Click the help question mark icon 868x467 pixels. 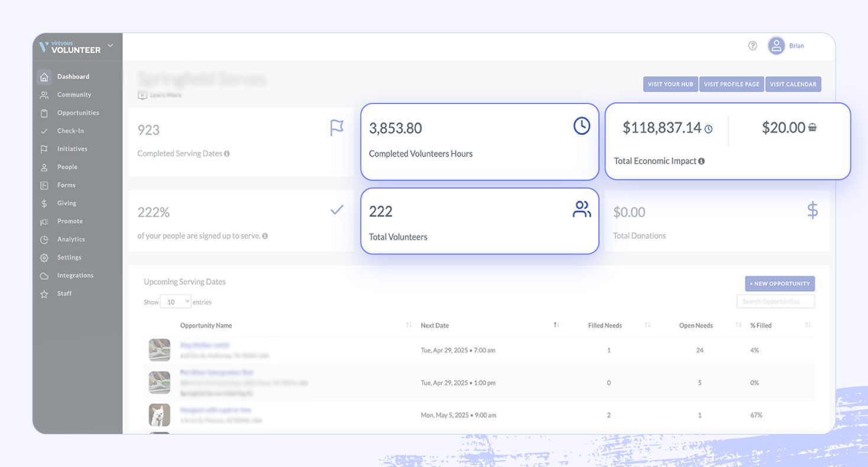click(x=752, y=46)
